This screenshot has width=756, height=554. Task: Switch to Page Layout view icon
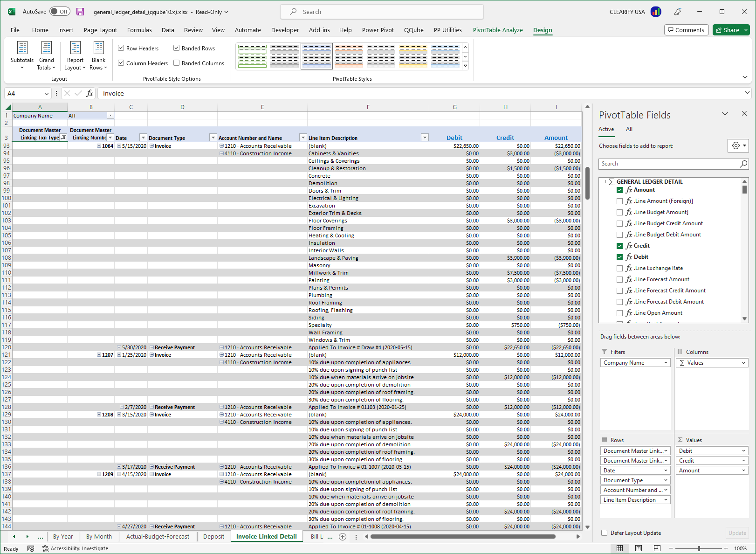[x=638, y=548]
